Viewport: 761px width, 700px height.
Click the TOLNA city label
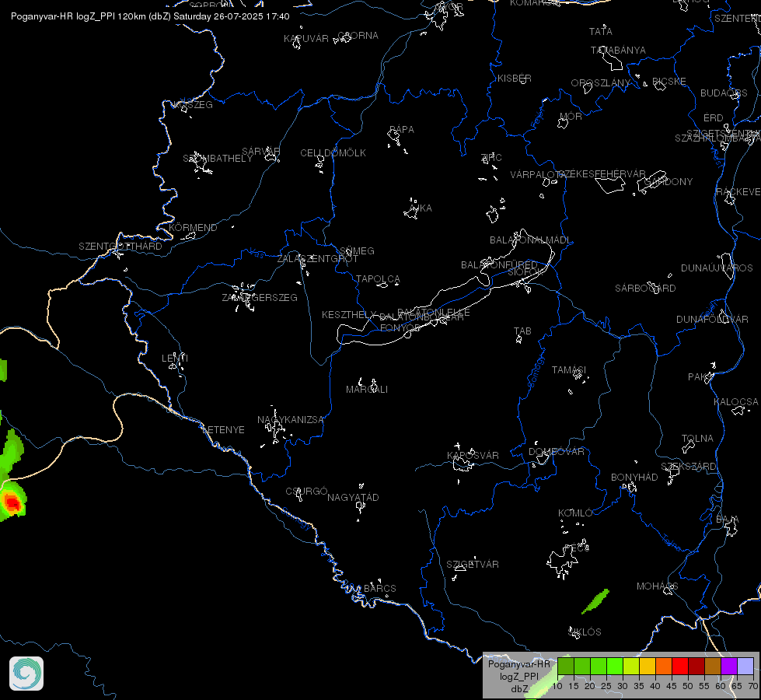pos(697,439)
